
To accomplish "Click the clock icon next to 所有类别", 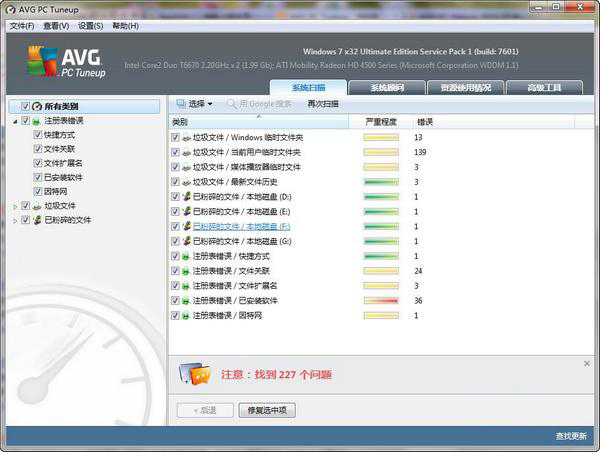I will 37,106.
